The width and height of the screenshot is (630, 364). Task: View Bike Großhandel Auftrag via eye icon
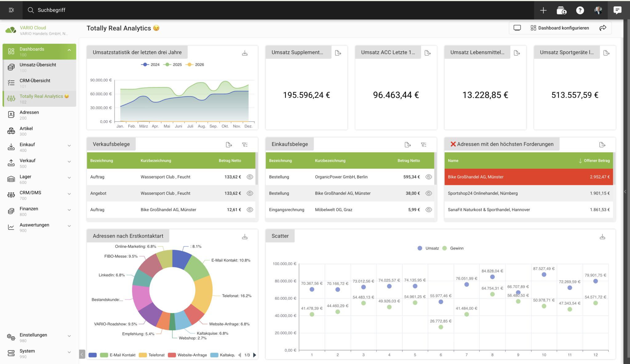[x=250, y=210]
